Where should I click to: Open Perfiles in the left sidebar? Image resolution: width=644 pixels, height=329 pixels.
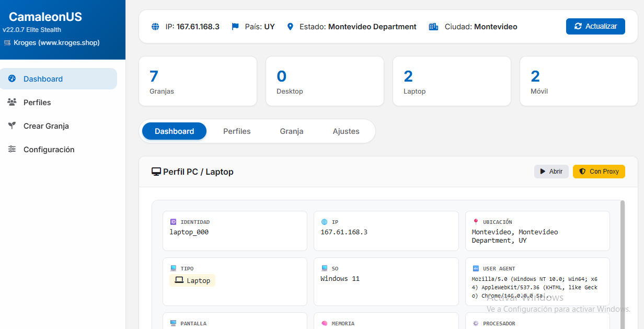(x=37, y=103)
